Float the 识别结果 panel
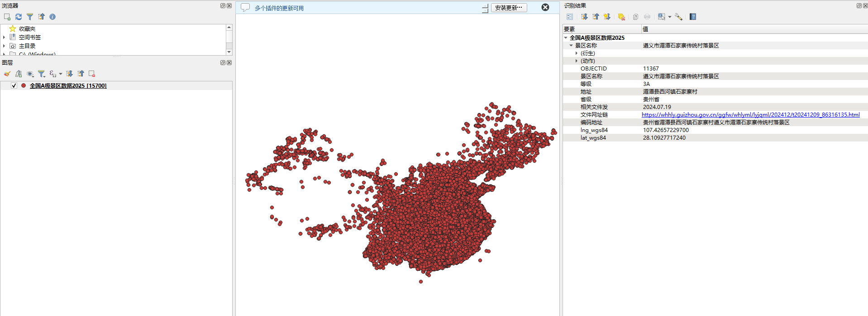 tap(859, 6)
